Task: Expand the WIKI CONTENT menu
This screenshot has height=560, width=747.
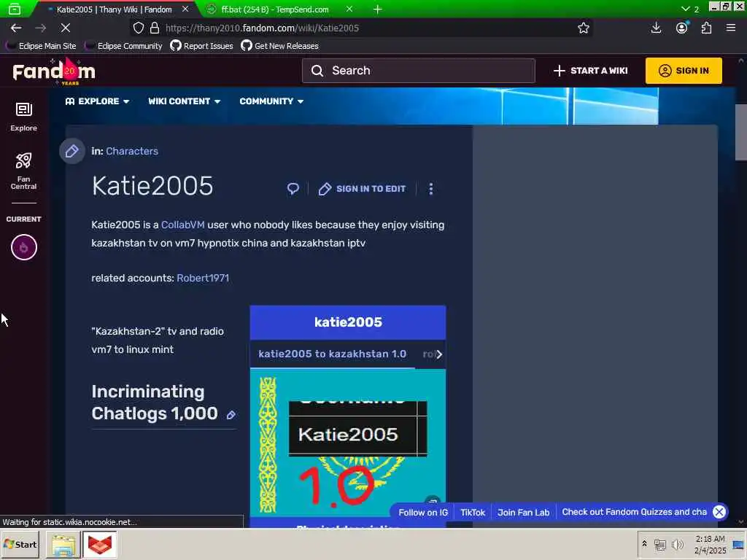Action: [185, 101]
